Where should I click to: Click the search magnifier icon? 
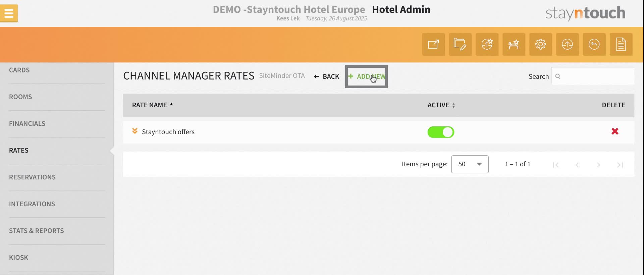tap(558, 76)
